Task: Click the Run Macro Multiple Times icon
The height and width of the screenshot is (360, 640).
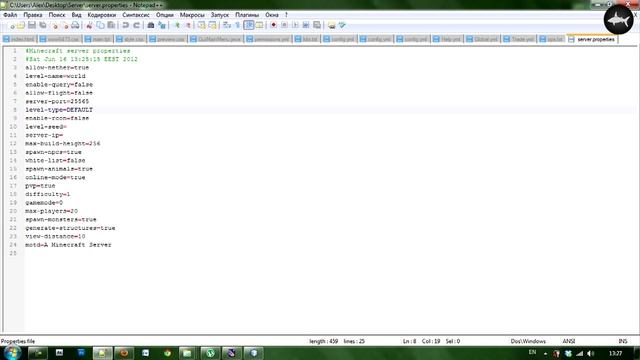Action: click(306, 25)
